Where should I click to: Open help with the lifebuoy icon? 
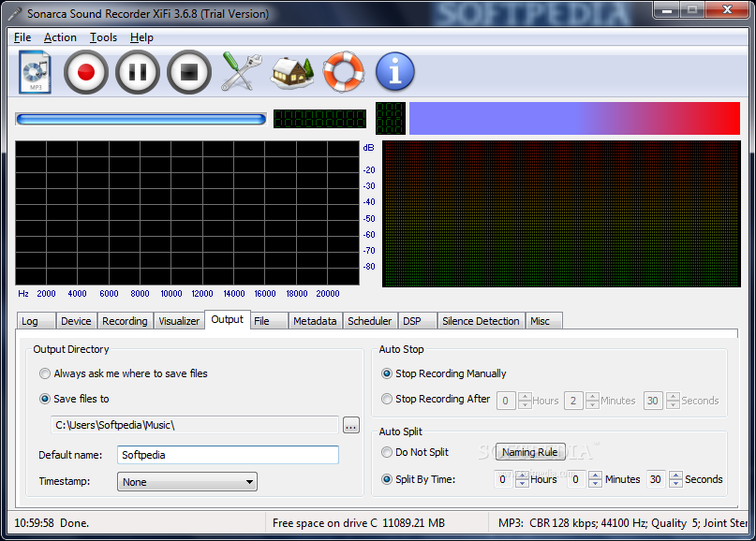pos(343,72)
